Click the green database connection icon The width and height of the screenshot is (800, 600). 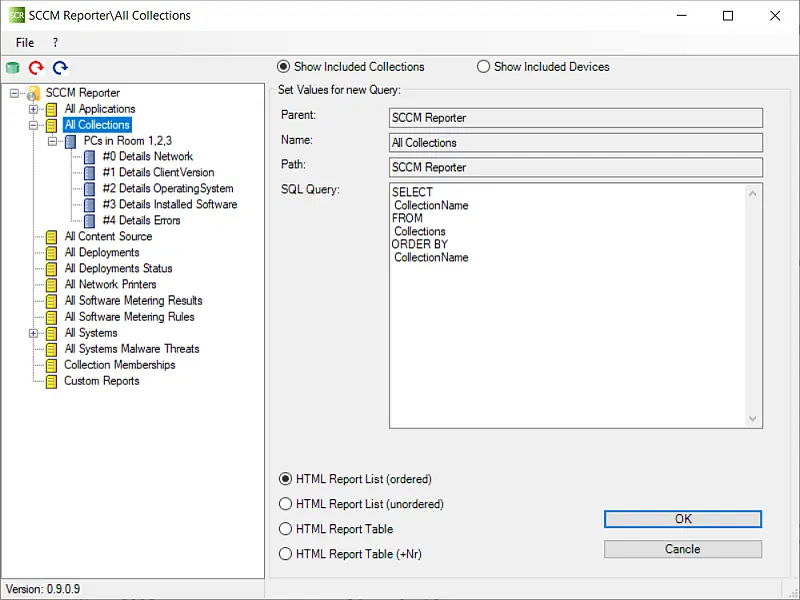pos(13,67)
